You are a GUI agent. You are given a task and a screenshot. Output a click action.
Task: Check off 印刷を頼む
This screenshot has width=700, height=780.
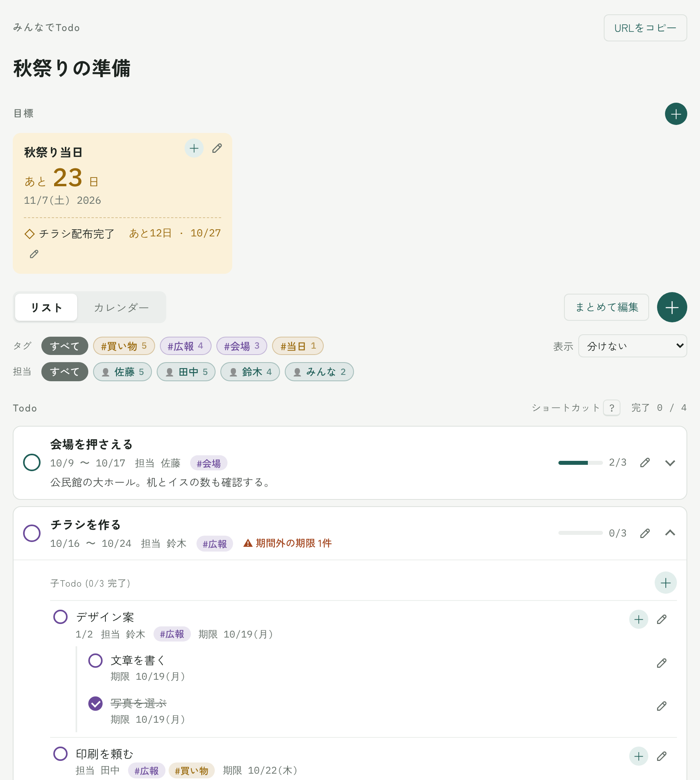click(x=60, y=754)
